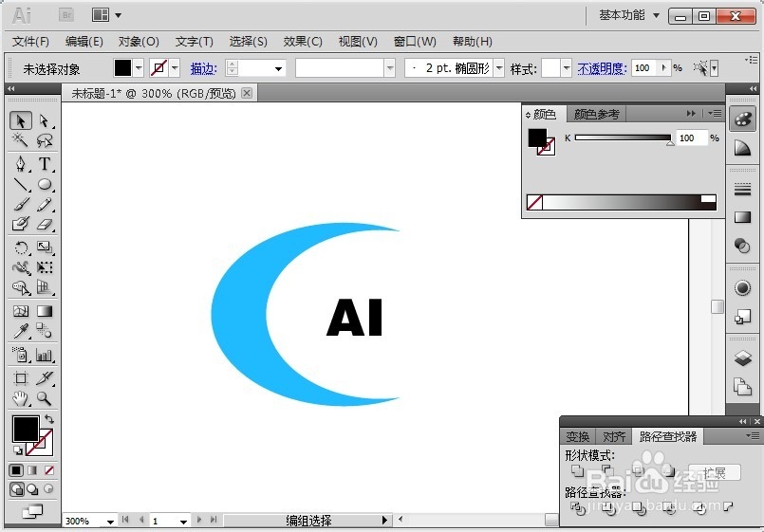Screen dimensions: 764x532
Task: Select the Mesh tool
Action: pos(21,311)
